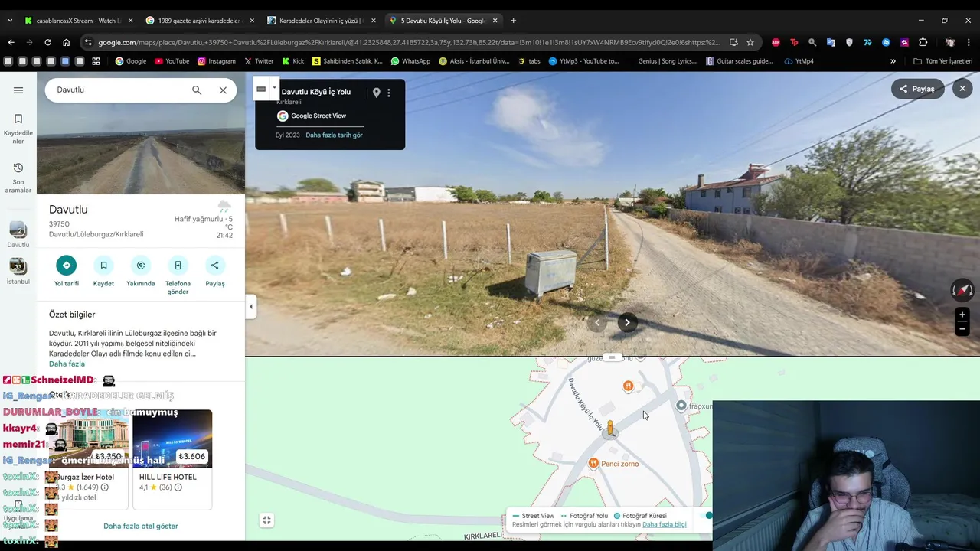
Task: Zoom out the Street View image
Action: tap(962, 329)
